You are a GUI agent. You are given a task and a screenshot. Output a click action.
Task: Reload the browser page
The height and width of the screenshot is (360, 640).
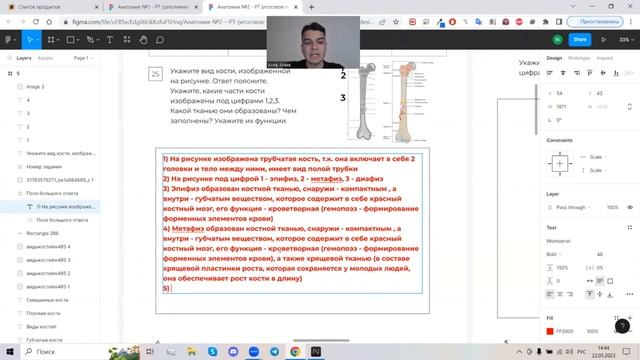(x=36, y=22)
